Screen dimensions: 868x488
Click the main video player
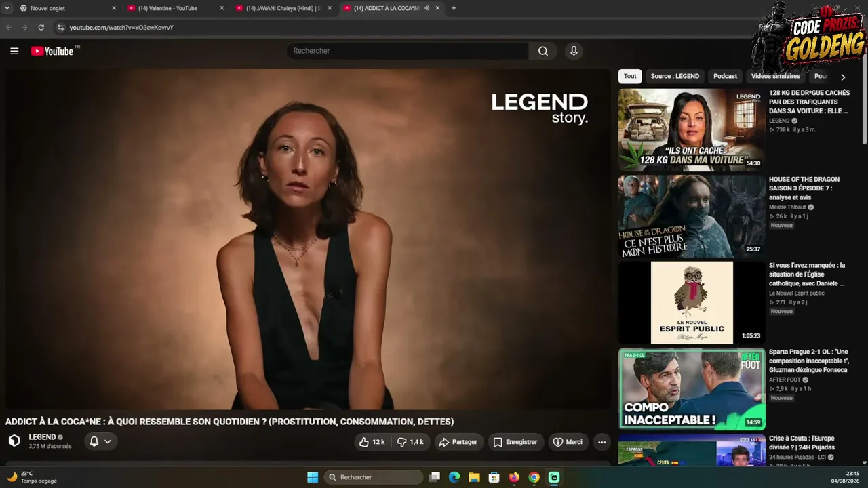(309, 239)
